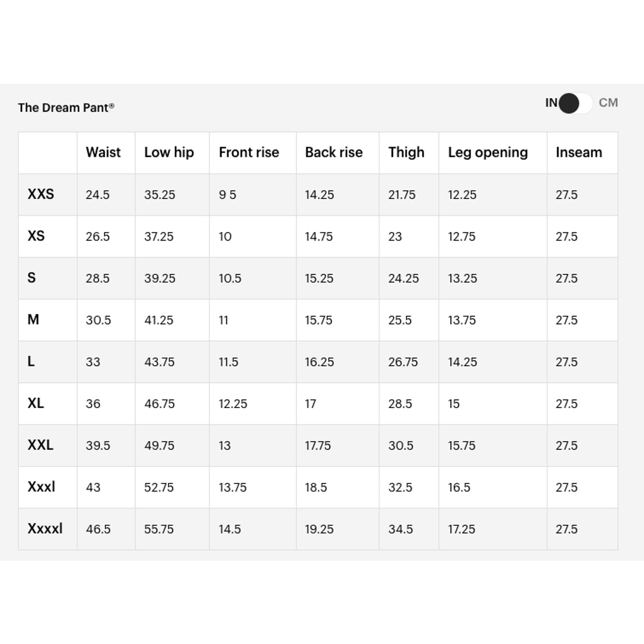Select the XL size row label
The width and height of the screenshot is (644, 644).
point(36,403)
